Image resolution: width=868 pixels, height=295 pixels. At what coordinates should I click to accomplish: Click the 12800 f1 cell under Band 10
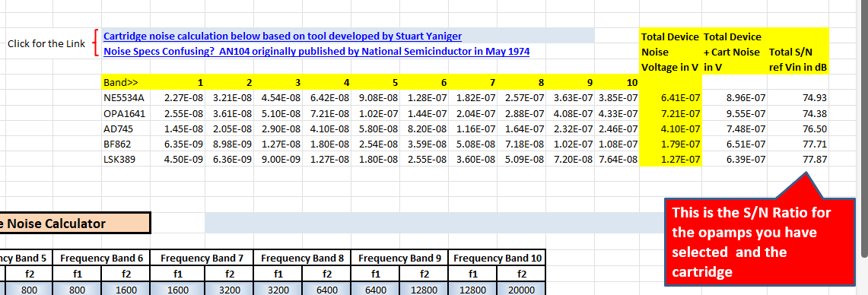pyautogui.click(x=472, y=288)
